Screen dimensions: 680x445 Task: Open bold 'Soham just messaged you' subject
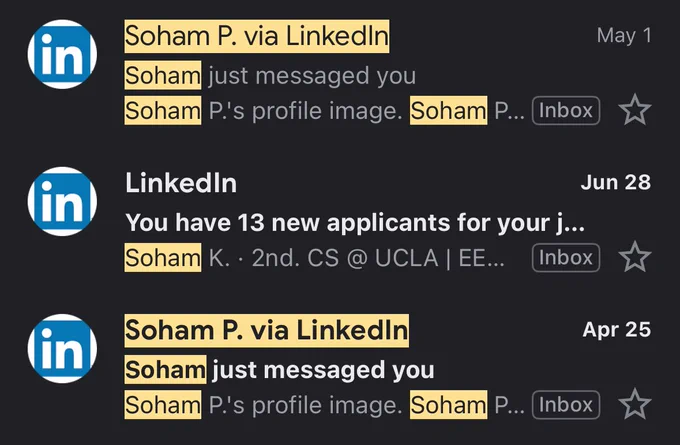click(x=279, y=370)
